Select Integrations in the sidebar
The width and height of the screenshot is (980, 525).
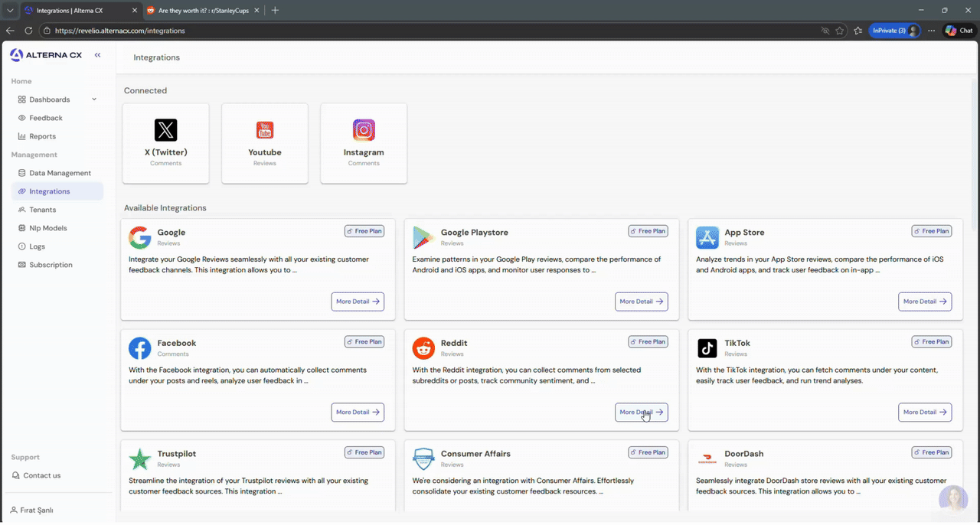pyautogui.click(x=57, y=191)
